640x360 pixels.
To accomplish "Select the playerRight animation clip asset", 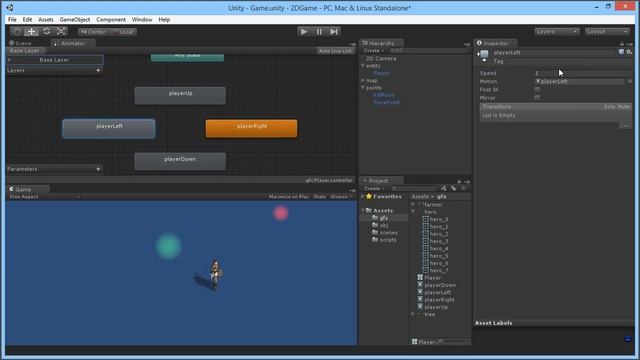I will coord(436,300).
